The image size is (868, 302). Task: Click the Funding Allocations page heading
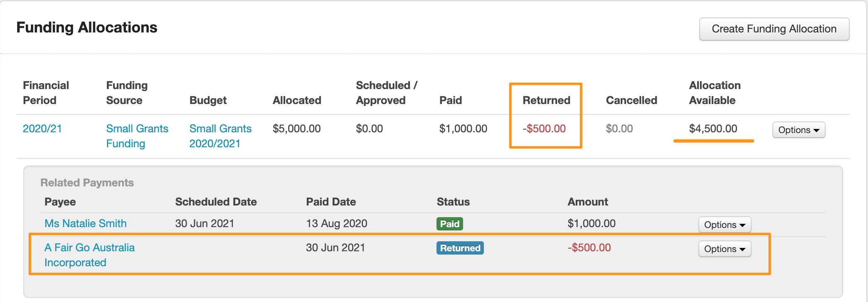tap(86, 27)
